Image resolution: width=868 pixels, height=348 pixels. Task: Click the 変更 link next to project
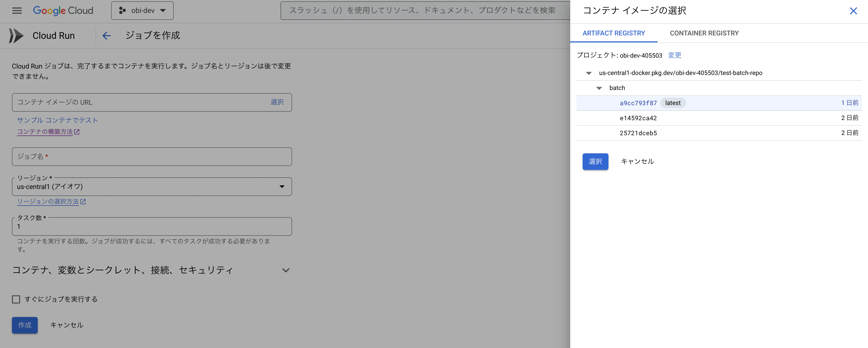[x=675, y=55]
